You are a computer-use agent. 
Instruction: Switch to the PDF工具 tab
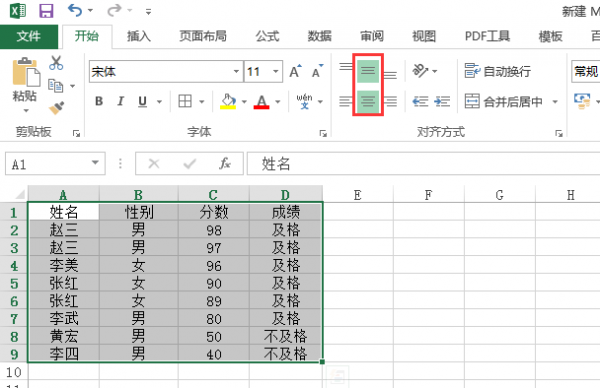pos(487,36)
